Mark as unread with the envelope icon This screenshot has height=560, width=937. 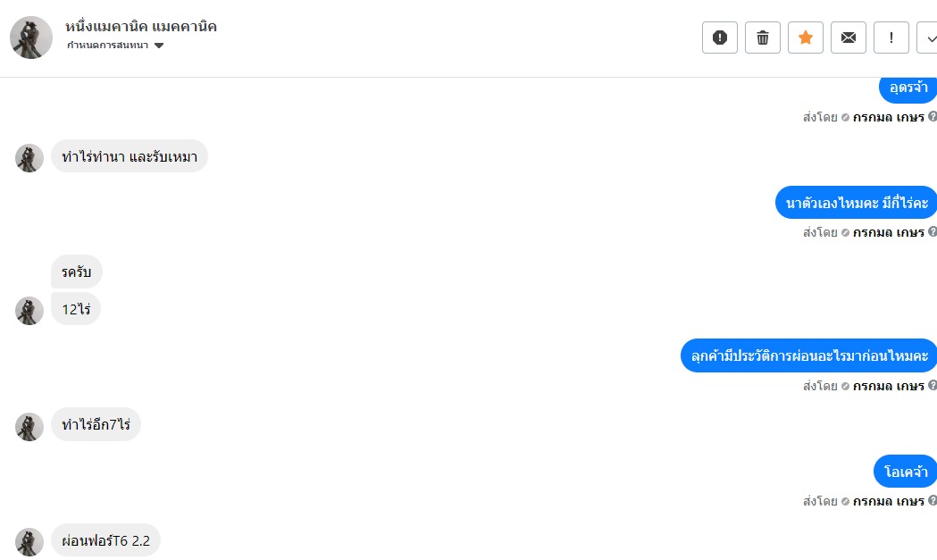coord(849,38)
